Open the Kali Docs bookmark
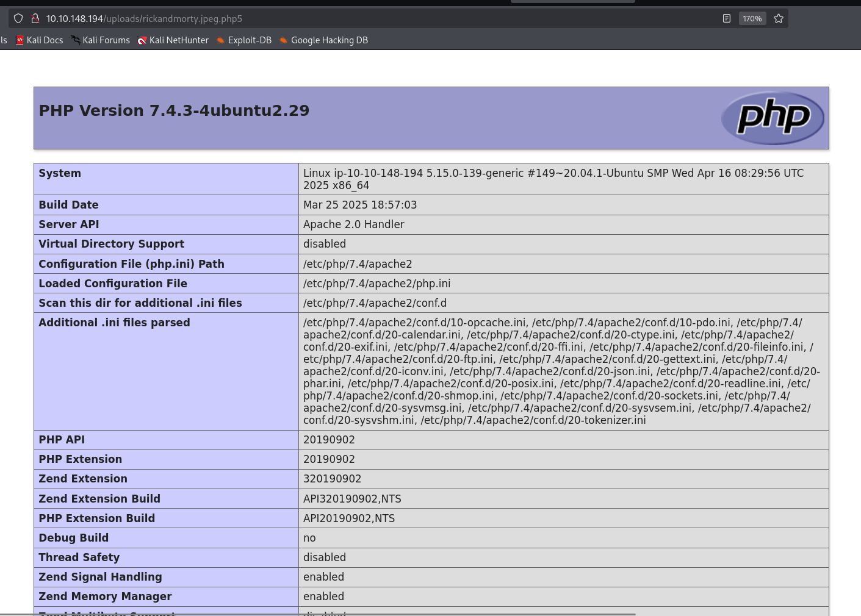Image resolution: width=861 pixels, height=616 pixels. tap(45, 40)
